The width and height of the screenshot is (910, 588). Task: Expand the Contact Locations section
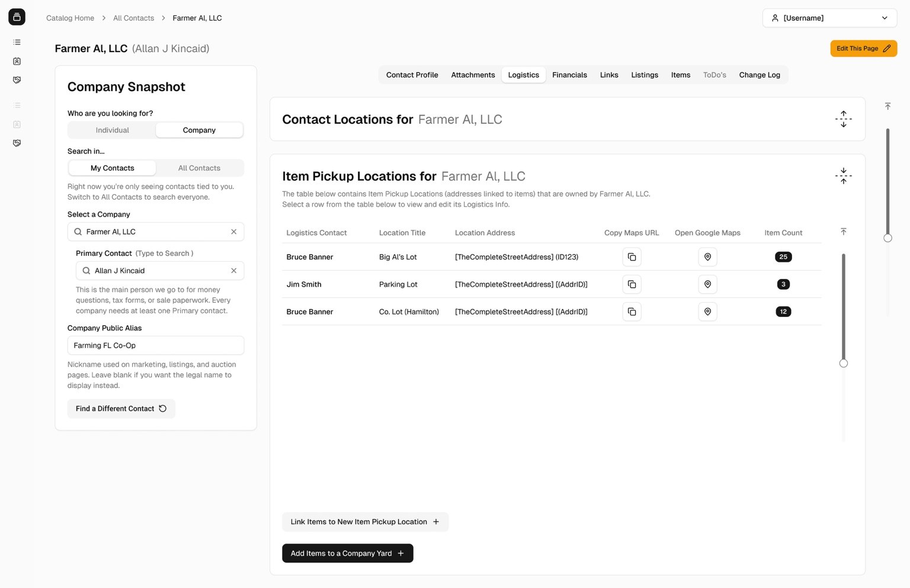point(843,119)
